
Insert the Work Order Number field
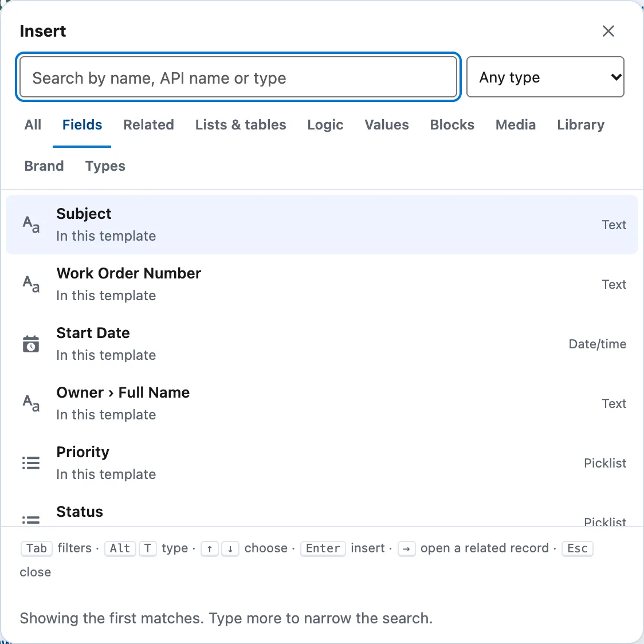pyautogui.click(x=321, y=284)
